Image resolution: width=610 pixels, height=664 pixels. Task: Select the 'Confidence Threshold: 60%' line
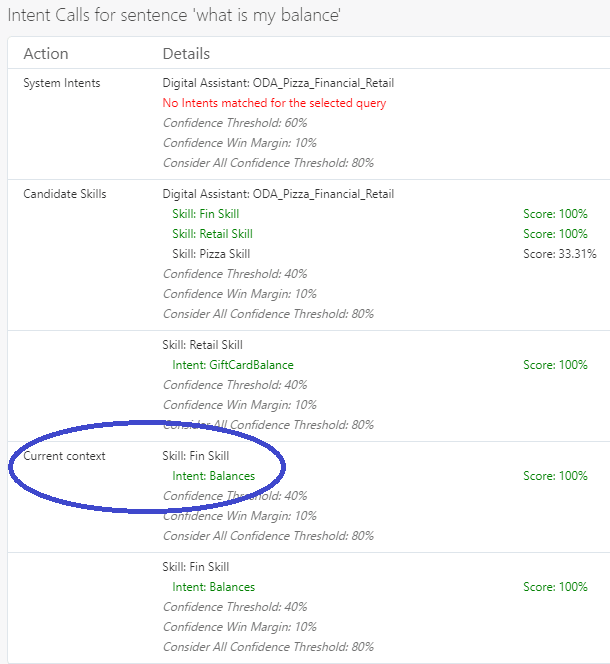234,123
